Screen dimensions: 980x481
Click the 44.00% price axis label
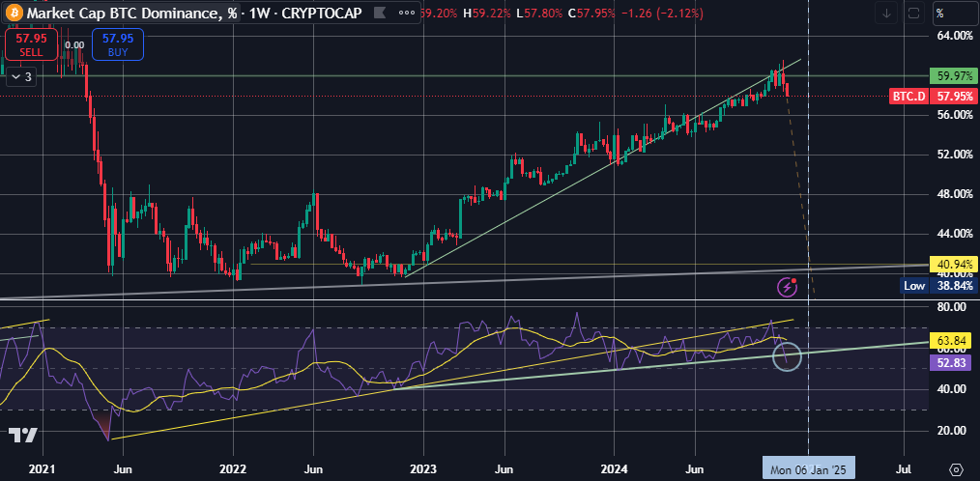click(956, 234)
